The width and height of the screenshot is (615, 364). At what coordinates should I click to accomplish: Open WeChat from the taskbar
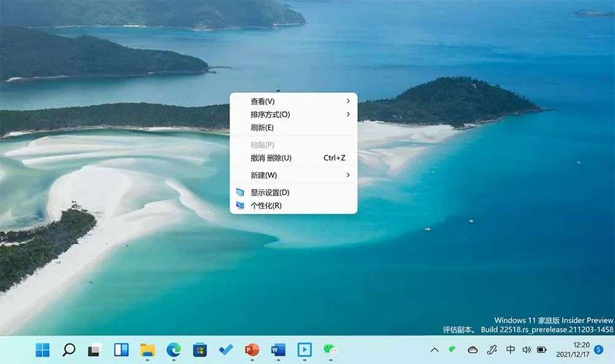point(330,349)
